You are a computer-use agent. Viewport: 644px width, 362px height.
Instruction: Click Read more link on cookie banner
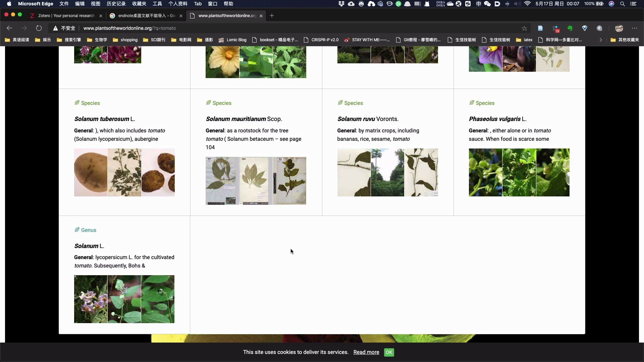[366, 352]
